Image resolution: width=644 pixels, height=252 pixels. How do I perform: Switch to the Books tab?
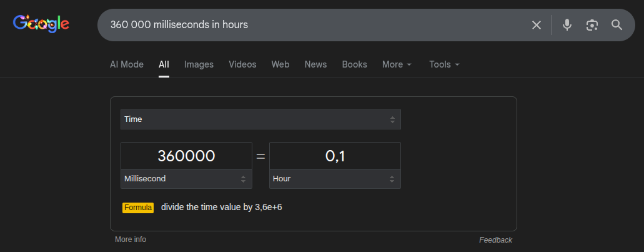[x=354, y=64]
